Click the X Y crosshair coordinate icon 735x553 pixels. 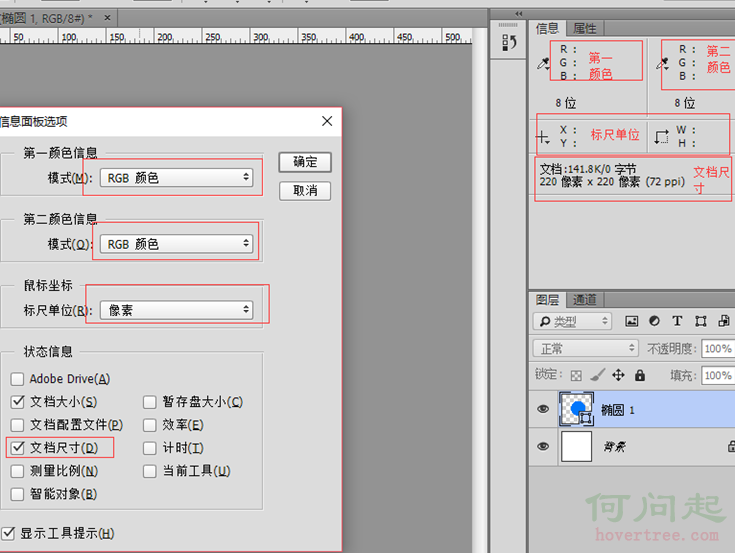coord(543,137)
